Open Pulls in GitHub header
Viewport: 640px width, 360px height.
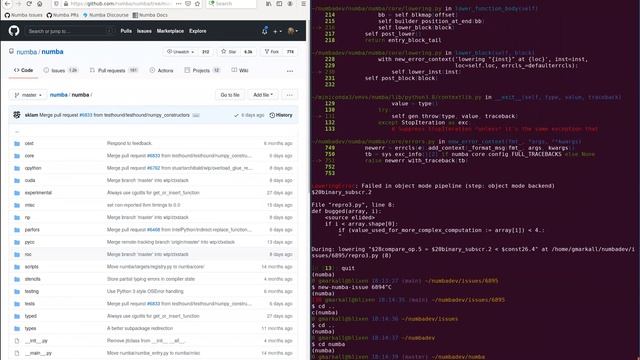(126, 31)
